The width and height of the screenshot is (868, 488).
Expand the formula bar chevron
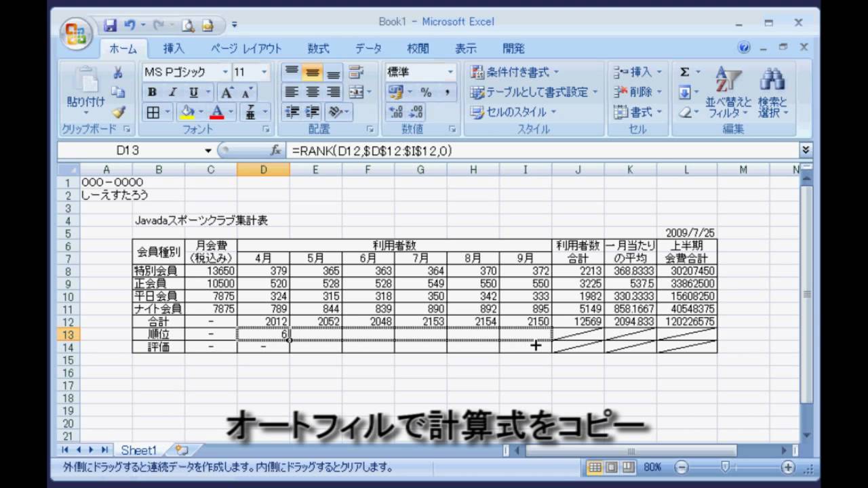pos(806,150)
